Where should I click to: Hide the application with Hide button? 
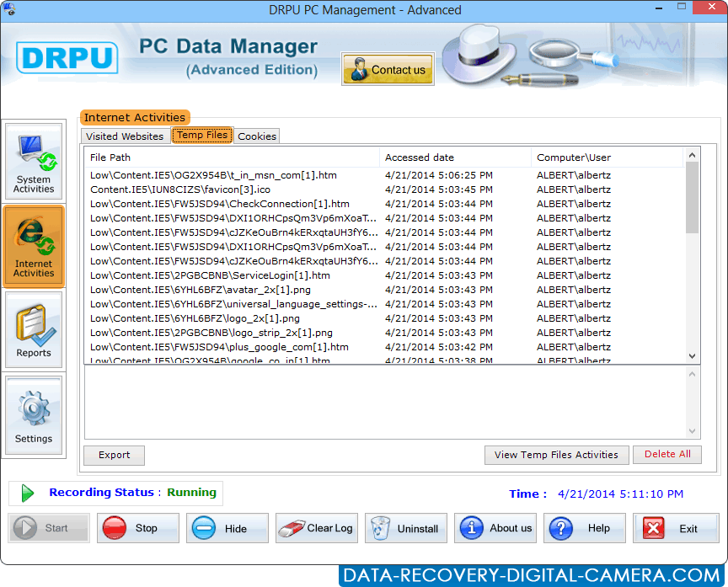[x=227, y=528]
